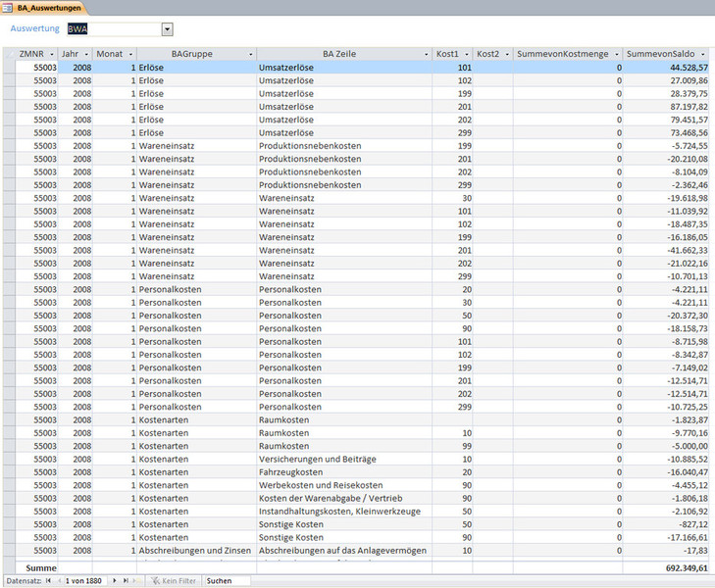Open the Kost1 column filter arrow
715x588 pixels.
(x=467, y=54)
